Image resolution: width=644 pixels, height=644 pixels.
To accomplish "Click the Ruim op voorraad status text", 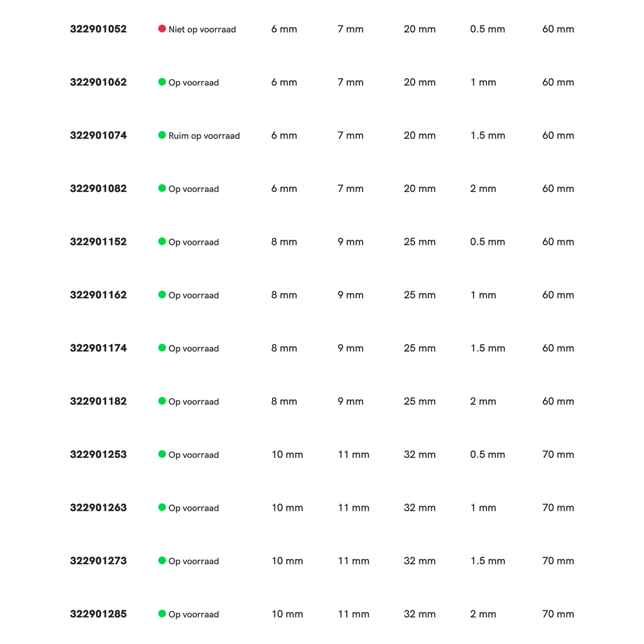I will click(x=204, y=136).
